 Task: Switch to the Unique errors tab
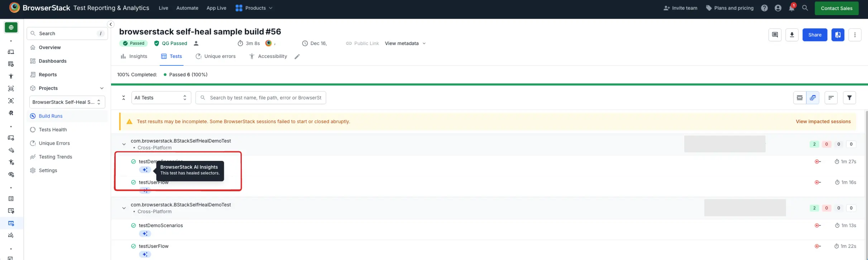pos(216,56)
